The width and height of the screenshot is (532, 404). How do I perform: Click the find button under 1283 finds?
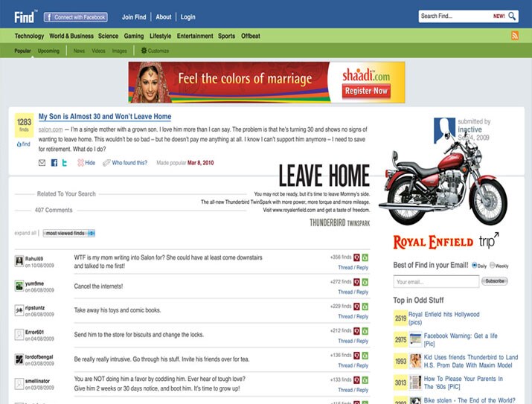(24, 144)
